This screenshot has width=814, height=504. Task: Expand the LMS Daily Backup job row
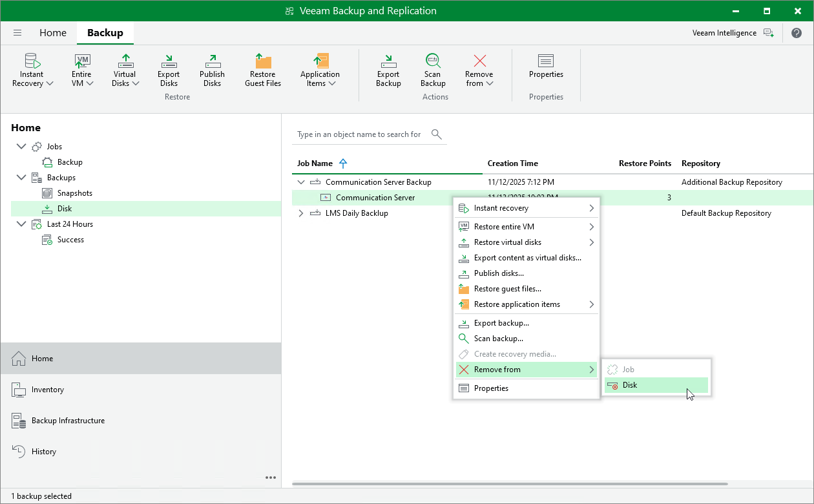point(300,213)
